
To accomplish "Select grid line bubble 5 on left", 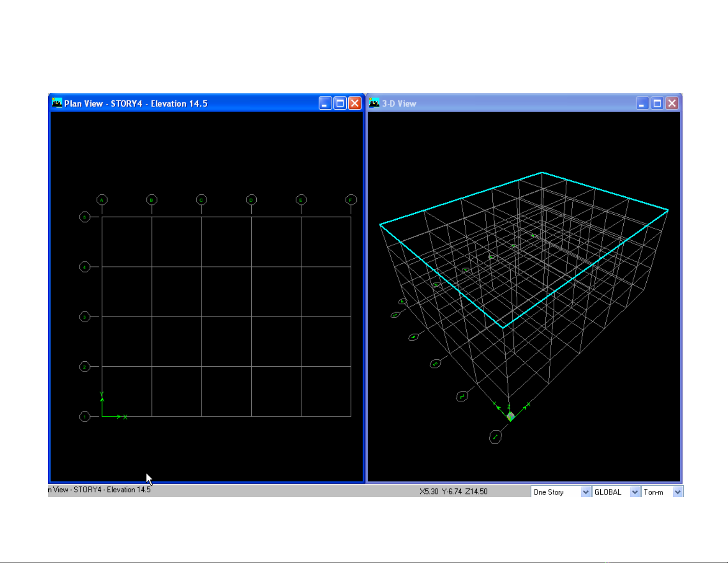I will point(85,217).
